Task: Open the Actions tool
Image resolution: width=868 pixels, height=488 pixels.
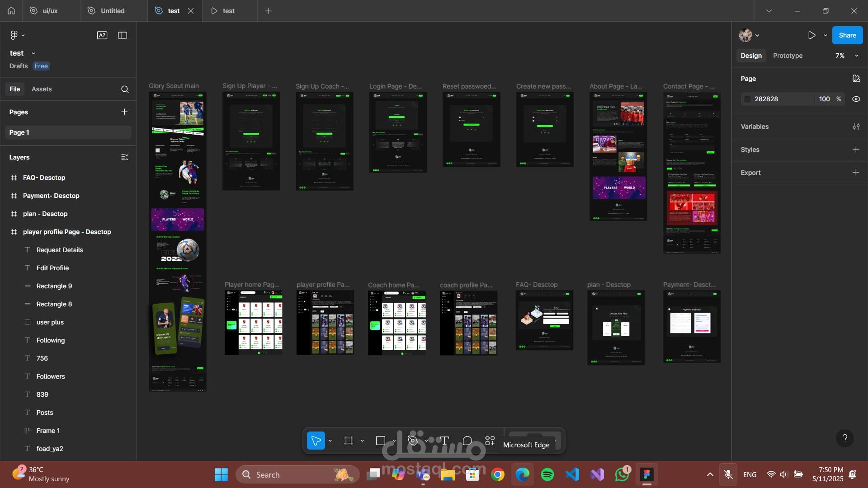Action: coord(490,441)
